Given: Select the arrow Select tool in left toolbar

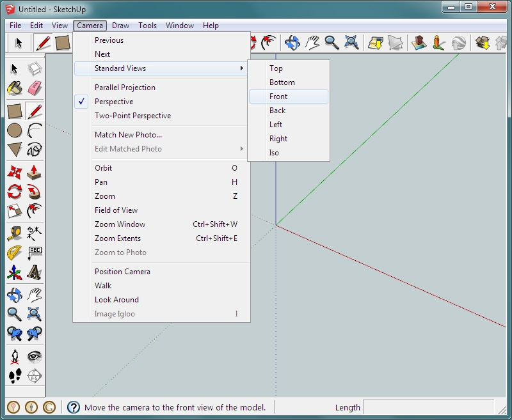Looking at the screenshot, I should tap(14, 69).
